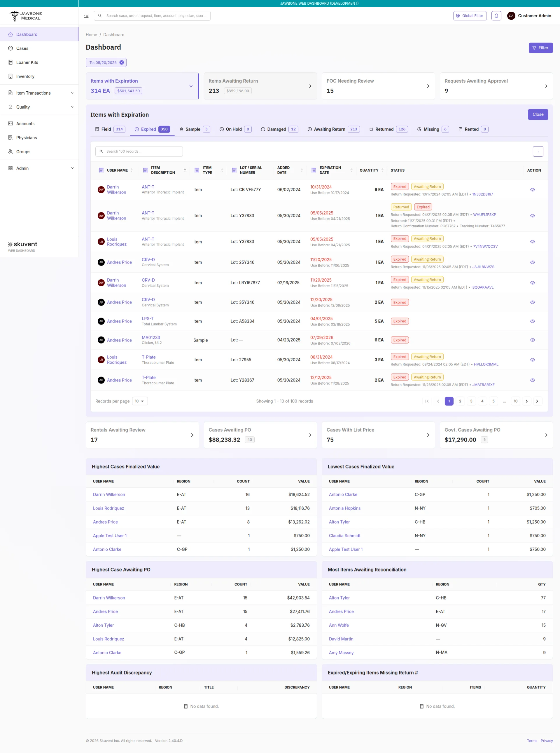The width and height of the screenshot is (560, 753).
Task: Expand Requests Awaiting Approval card
Action: 546,86
